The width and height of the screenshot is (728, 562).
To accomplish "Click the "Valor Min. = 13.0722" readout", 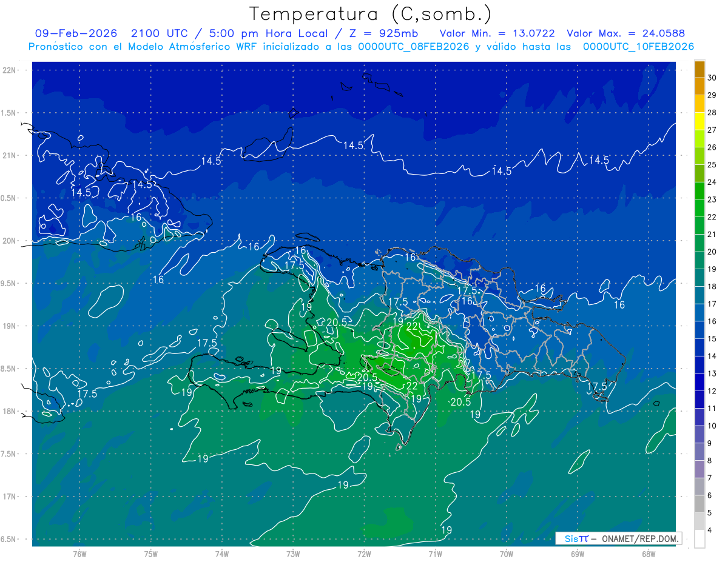I will (499, 33).
